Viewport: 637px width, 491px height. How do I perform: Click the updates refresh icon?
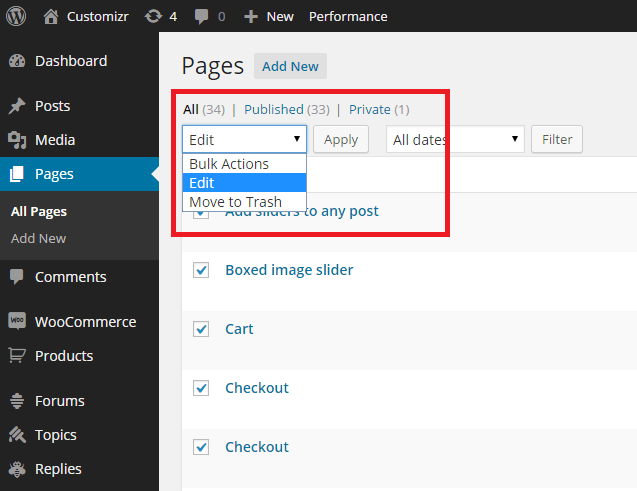click(x=153, y=16)
